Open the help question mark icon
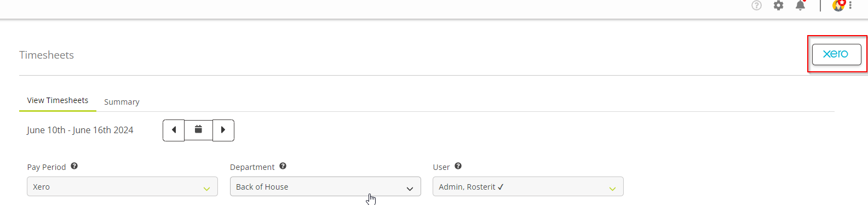This screenshot has height=205, width=868. point(756,5)
